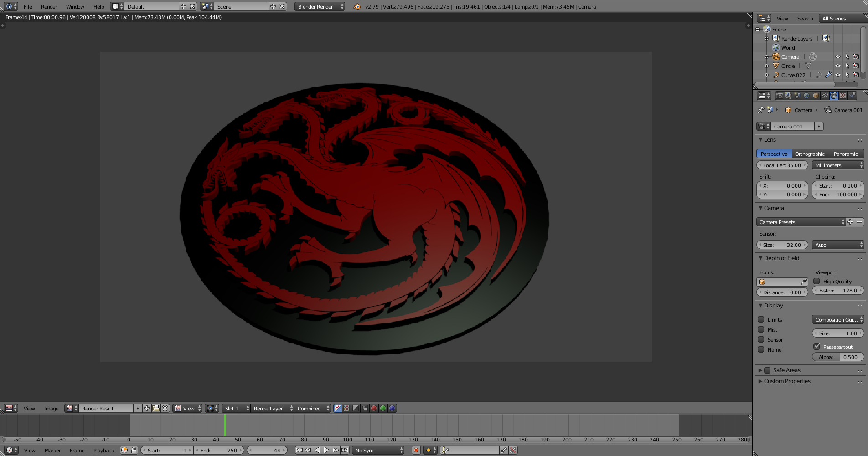Open the Render properties tab camera icon
Image resolution: width=868 pixels, height=456 pixels.
coord(779,96)
